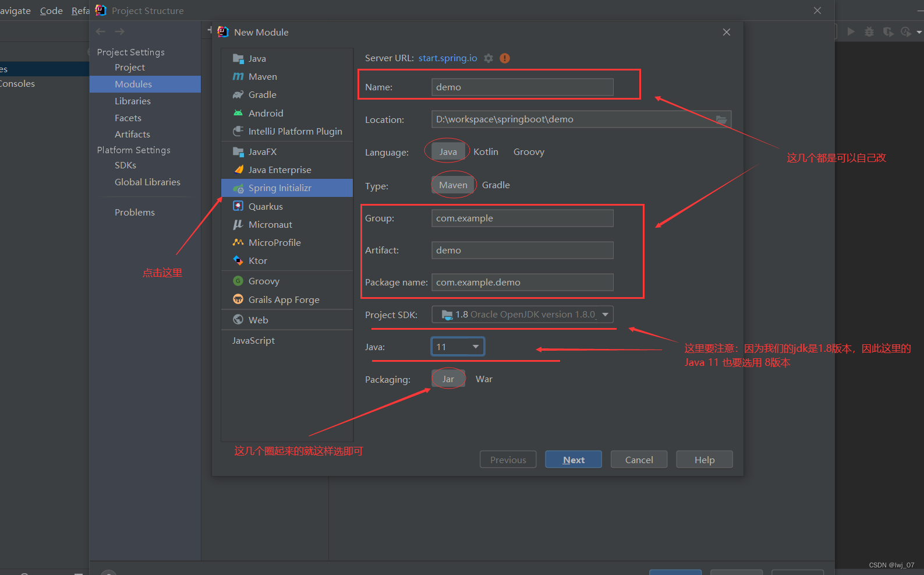
Task: Choose Ktor module type
Action: point(287,260)
